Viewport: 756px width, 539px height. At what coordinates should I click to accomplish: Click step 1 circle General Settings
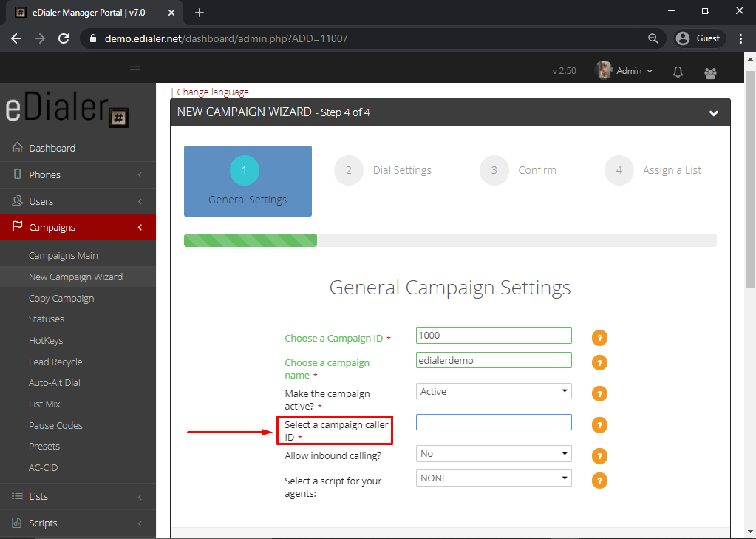pyautogui.click(x=245, y=170)
